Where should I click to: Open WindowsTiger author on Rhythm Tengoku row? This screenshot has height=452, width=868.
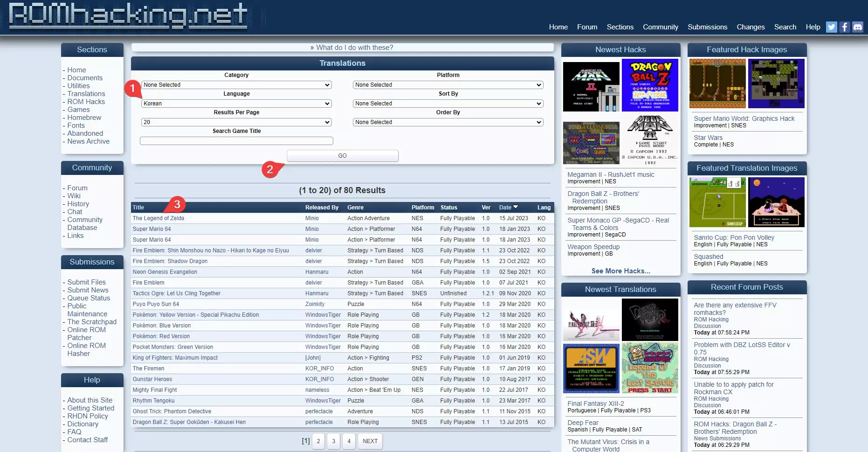(323, 401)
